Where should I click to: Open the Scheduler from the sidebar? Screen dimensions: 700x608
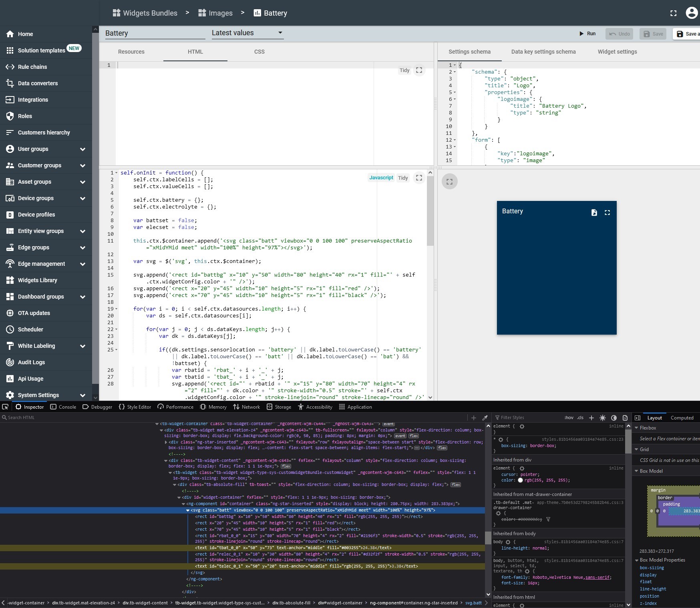coord(30,329)
